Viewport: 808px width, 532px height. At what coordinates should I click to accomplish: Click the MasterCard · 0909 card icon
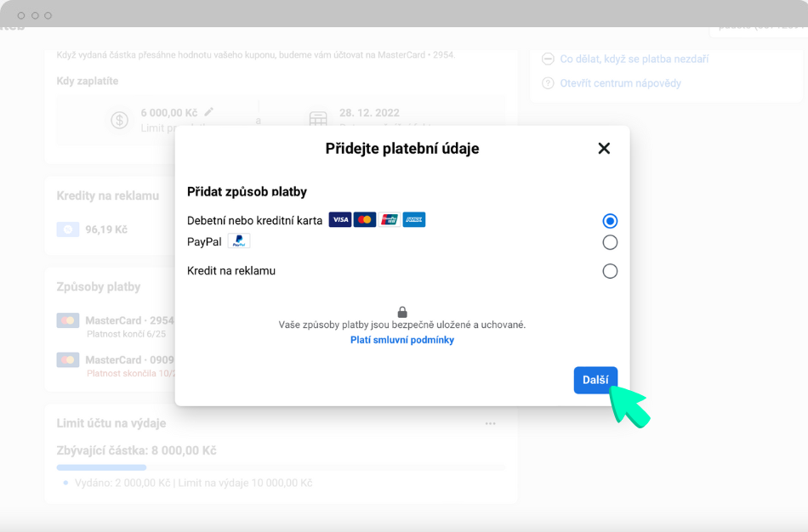[x=68, y=359]
